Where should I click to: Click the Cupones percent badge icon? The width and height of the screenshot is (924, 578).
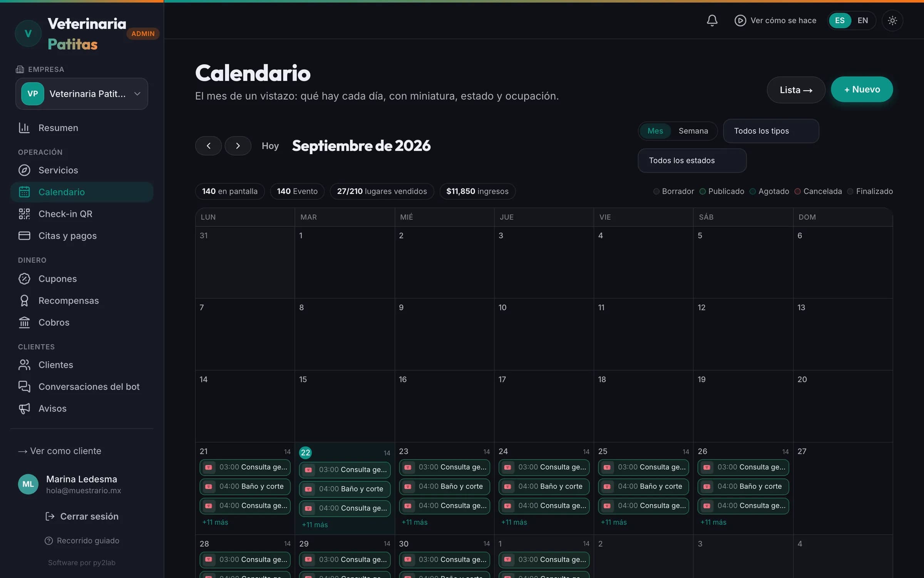pyautogui.click(x=24, y=279)
